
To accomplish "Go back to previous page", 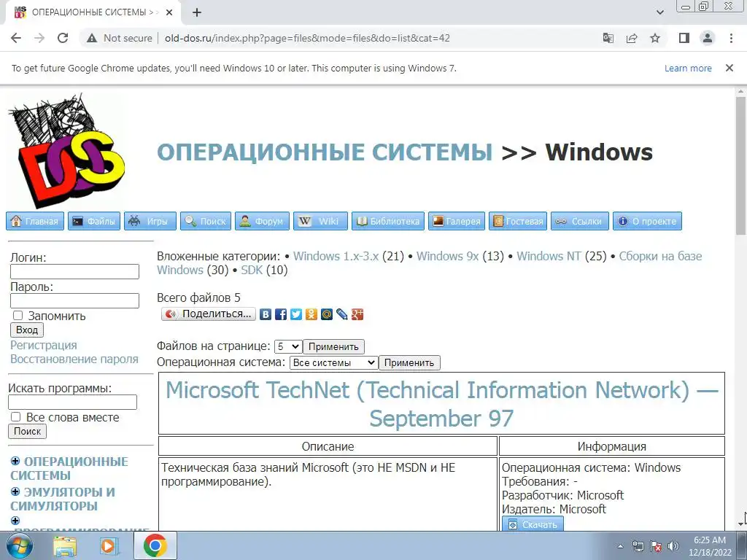I will 16,38.
